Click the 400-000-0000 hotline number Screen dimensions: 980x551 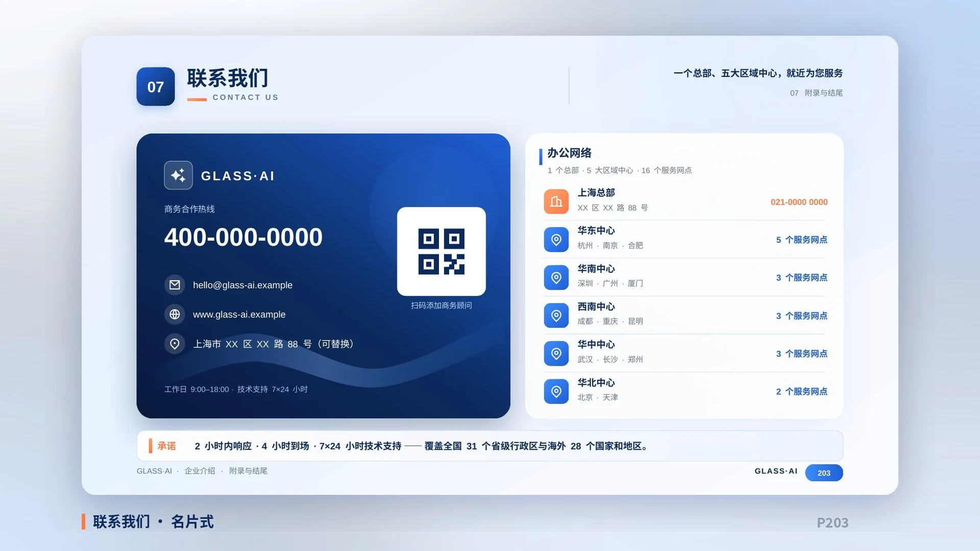[243, 237]
